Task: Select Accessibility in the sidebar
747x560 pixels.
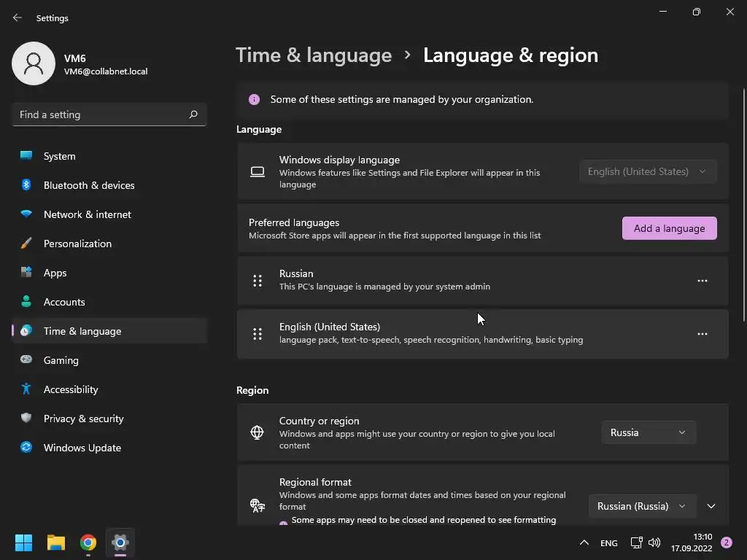Action: 71,389
